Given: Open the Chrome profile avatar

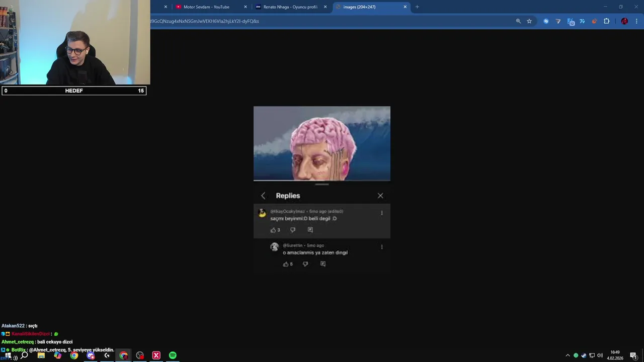Looking at the screenshot, I should click(624, 21).
